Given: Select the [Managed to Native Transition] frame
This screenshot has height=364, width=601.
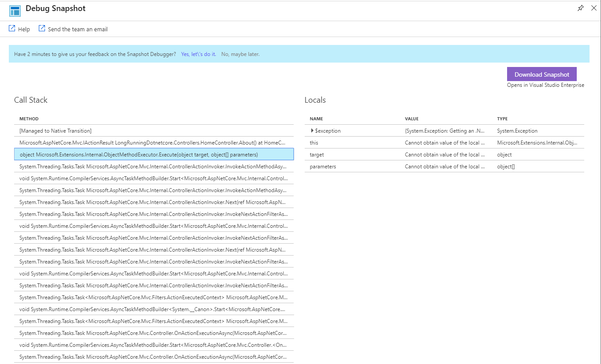Looking at the screenshot, I should [154, 130].
